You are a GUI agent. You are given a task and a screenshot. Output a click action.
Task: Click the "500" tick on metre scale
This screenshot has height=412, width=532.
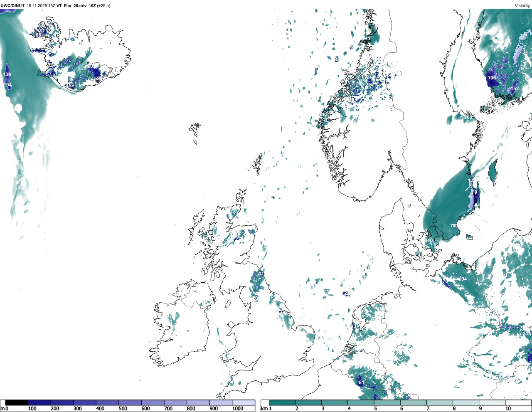point(123,409)
